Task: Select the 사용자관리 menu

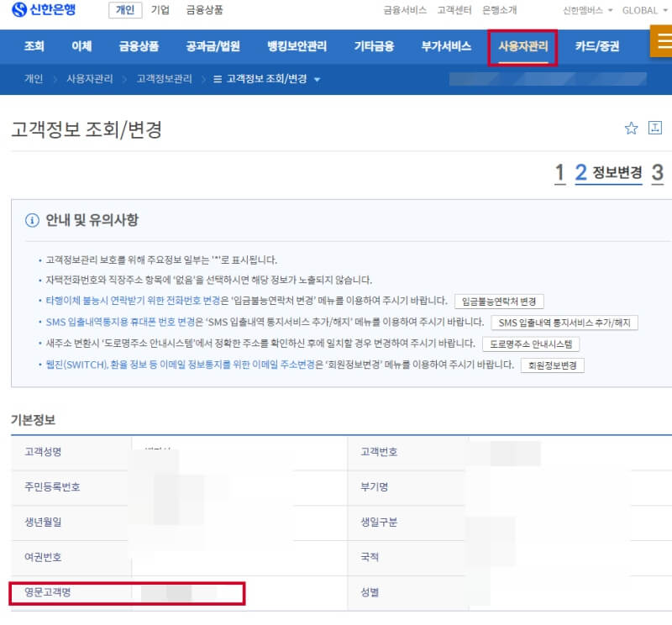Action: (x=522, y=47)
